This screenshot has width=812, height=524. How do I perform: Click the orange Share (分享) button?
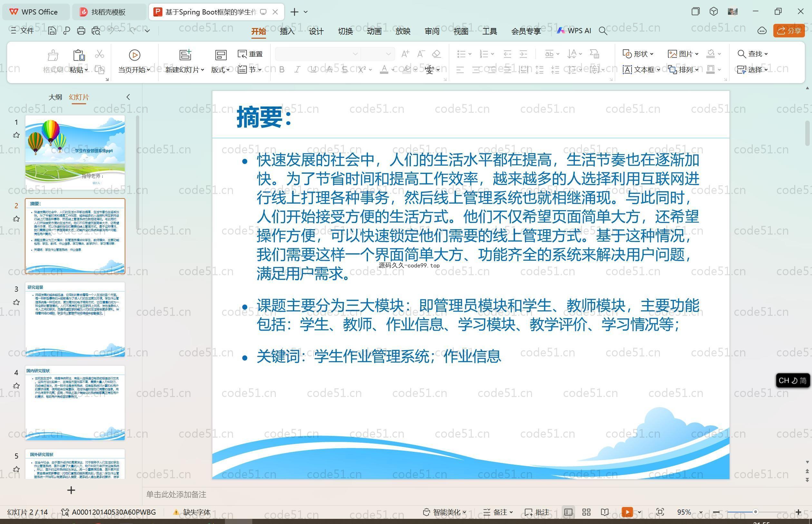789,31
